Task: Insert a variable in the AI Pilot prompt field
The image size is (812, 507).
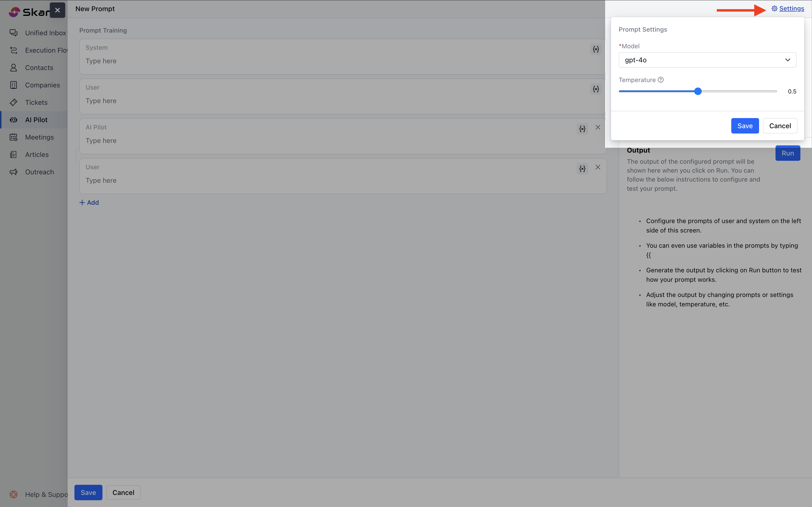Action: [582, 129]
